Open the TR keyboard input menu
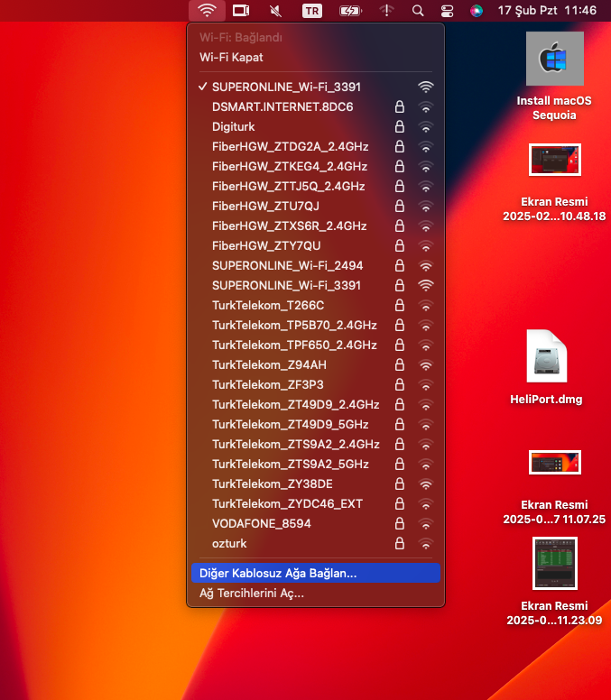Screen dimensions: 611x700 tap(311, 11)
